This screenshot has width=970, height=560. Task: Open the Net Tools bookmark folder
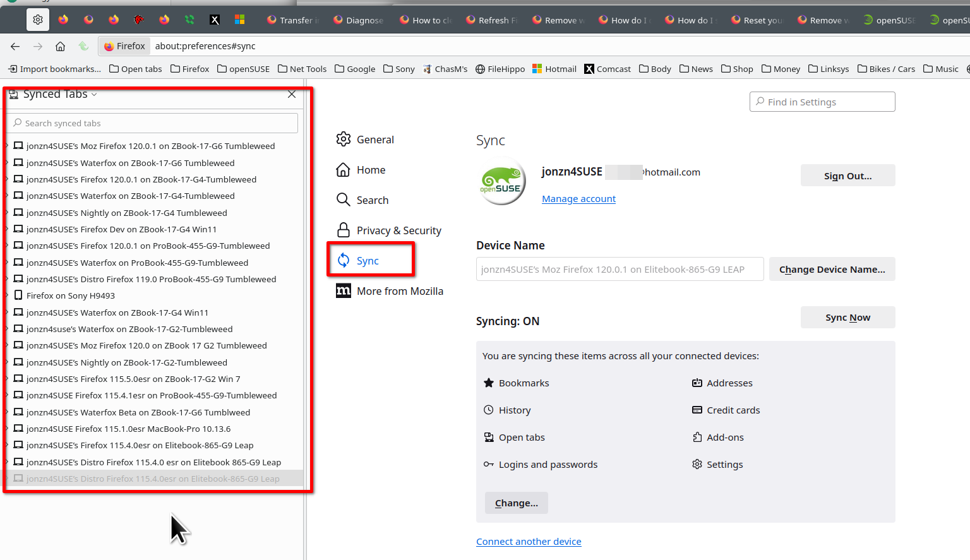[302, 69]
